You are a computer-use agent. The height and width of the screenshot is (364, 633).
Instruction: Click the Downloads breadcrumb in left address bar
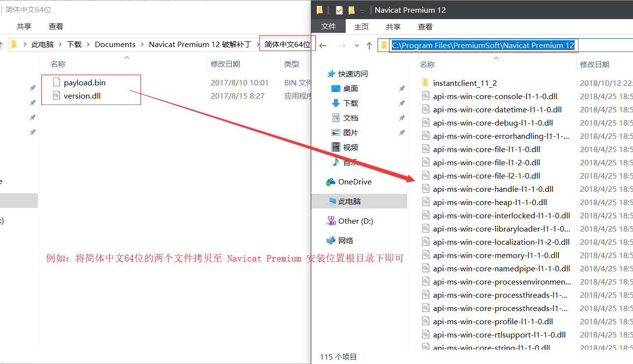point(74,44)
